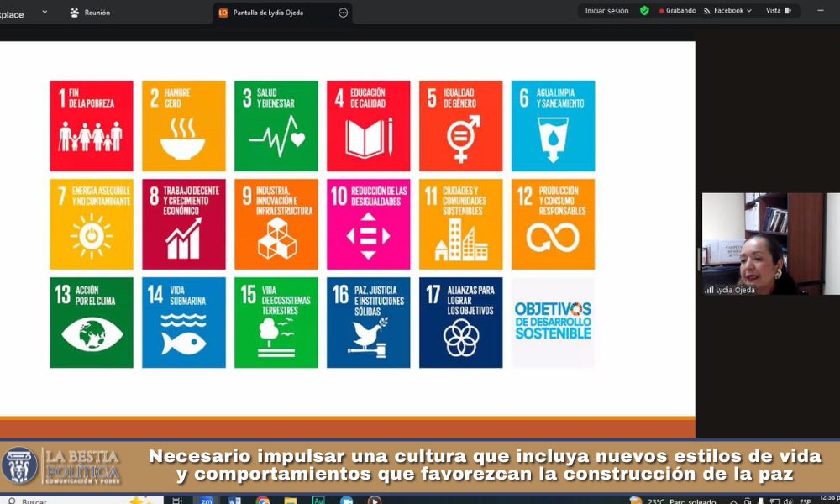Click the Buscar taskbar search field
The height and width of the screenshot is (504, 840).
tap(81, 501)
